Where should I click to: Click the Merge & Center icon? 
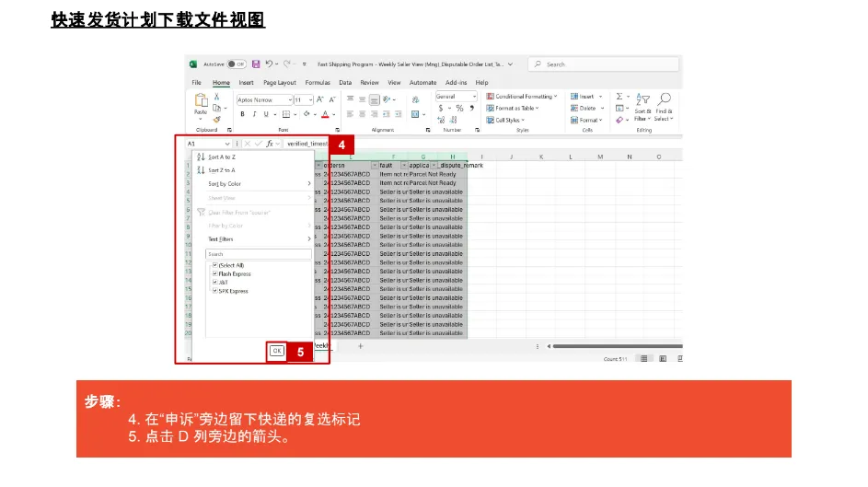coord(415,114)
